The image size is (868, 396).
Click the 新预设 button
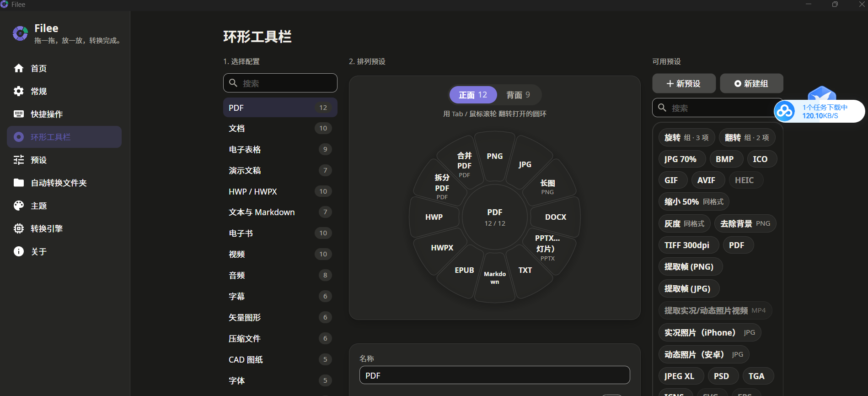tap(684, 83)
